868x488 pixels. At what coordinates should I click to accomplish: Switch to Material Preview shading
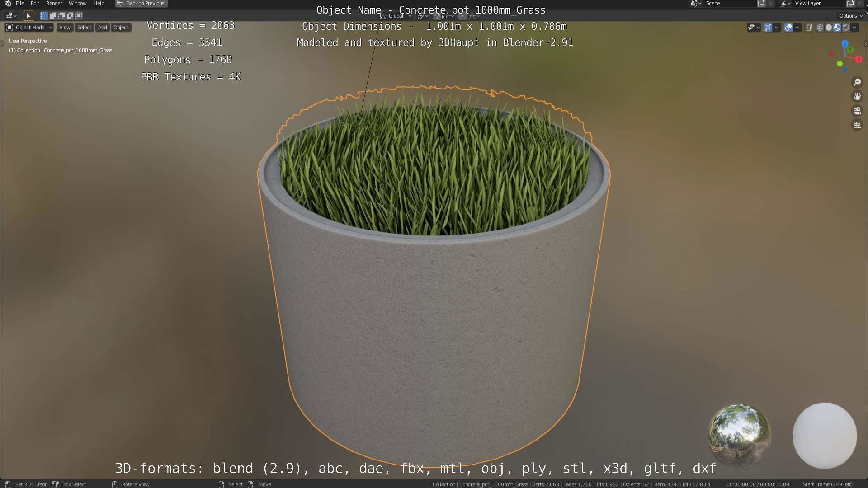click(x=837, y=28)
